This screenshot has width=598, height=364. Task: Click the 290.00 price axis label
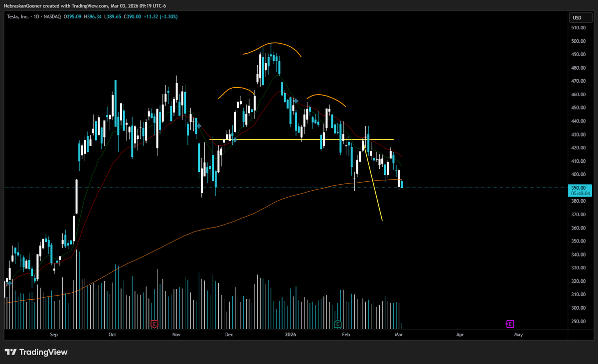point(578,321)
